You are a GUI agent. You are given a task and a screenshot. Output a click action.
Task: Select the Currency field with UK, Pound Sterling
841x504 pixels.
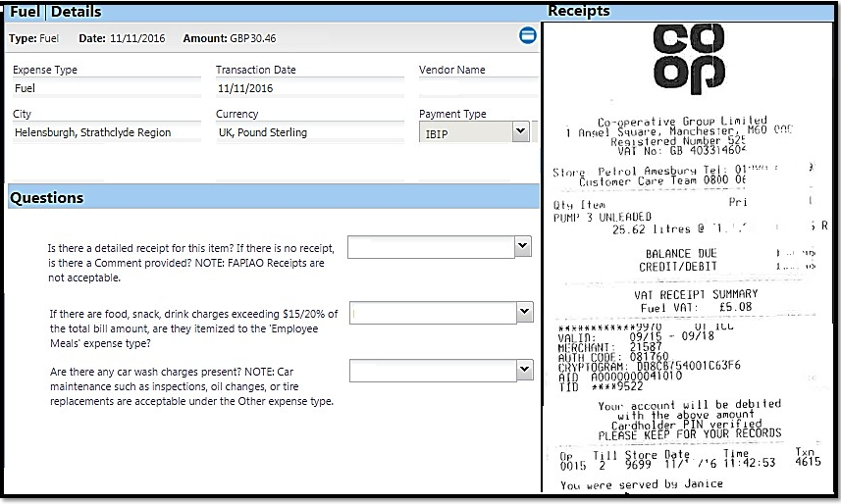tap(308, 132)
